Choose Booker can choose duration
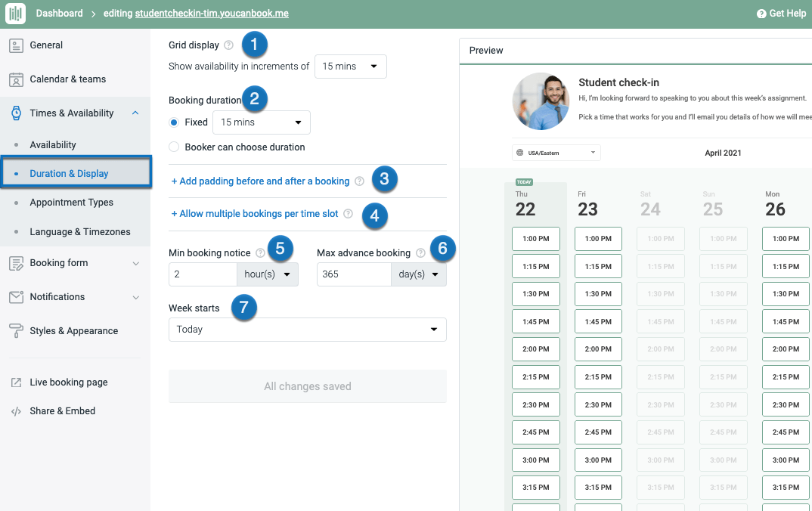Screen dimensions: 812x511 click(174, 147)
